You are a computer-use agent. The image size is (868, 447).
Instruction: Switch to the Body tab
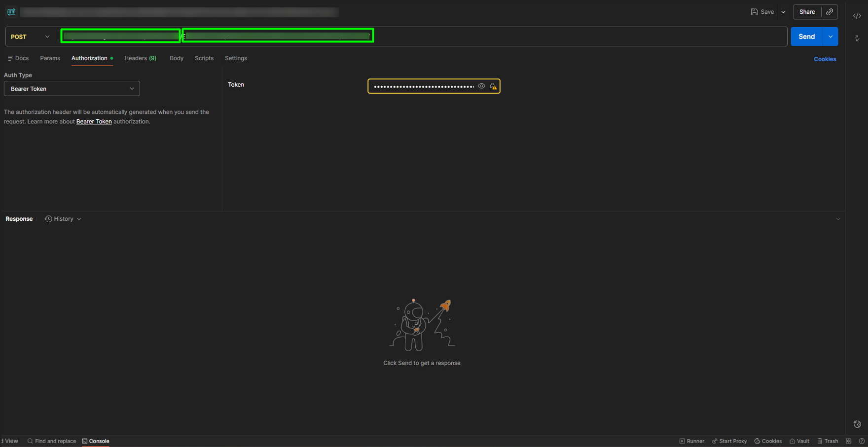pos(176,58)
